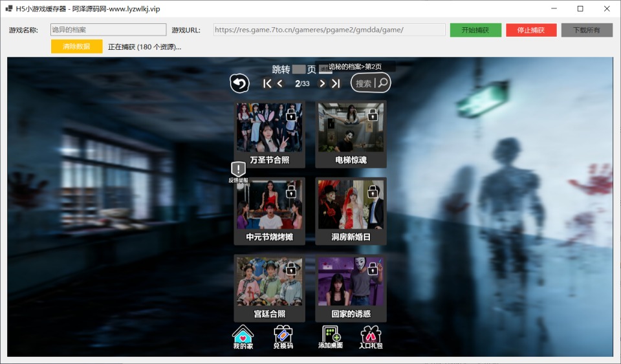Click the gray 下载所有 button

click(586, 30)
